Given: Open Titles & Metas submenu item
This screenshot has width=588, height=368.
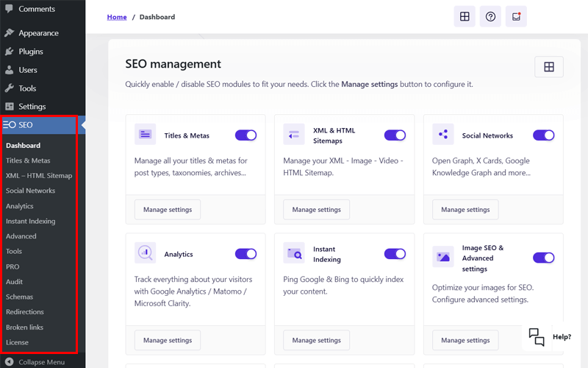Looking at the screenshot, I should click(28, 160).
